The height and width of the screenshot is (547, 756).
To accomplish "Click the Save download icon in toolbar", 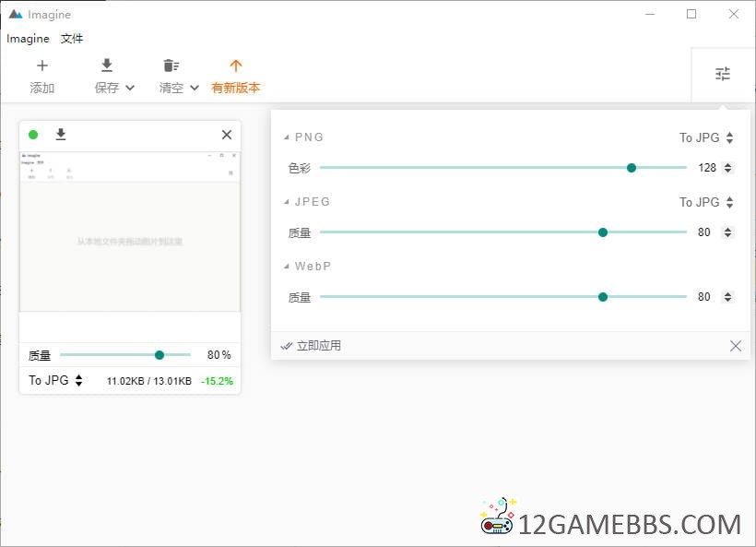I will (107, 66).
